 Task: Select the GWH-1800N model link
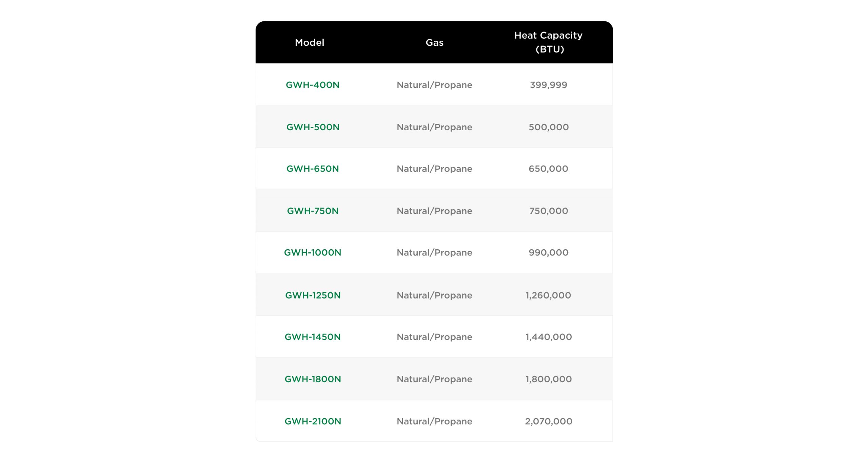tap(313, 379)
